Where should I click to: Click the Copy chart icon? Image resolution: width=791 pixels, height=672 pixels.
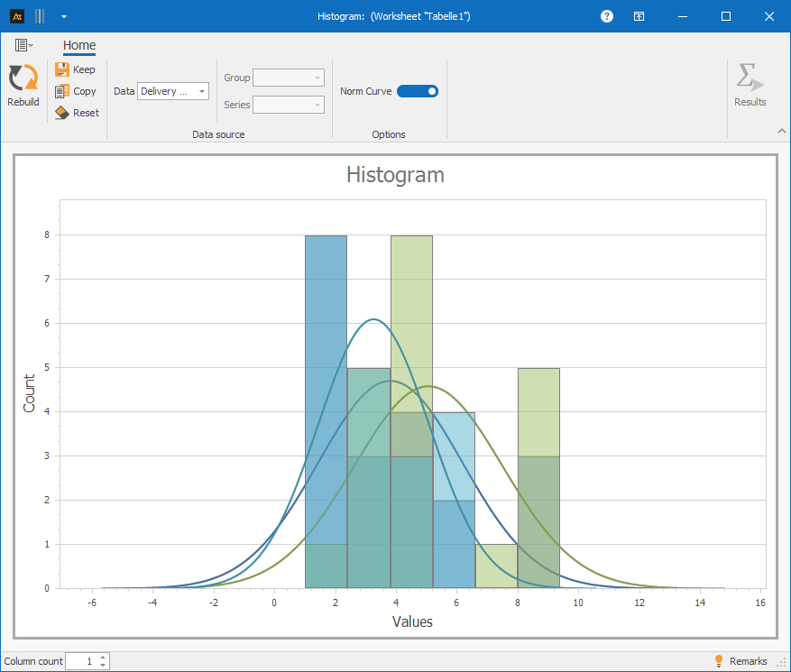62,91
